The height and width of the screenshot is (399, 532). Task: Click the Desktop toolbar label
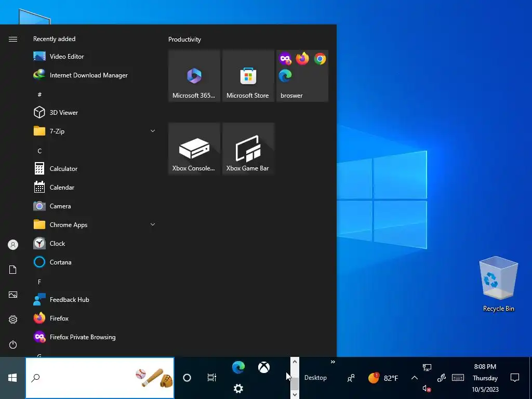coord(315,378)
